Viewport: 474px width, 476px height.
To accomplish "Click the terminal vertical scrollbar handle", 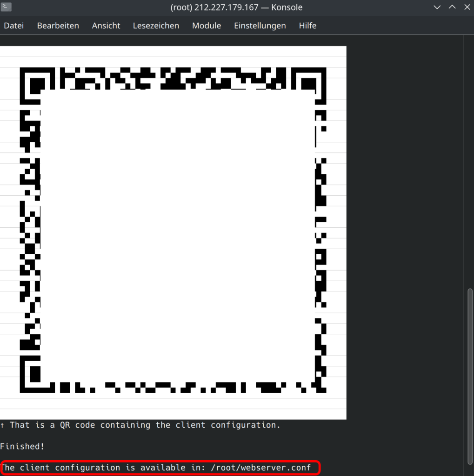I will tap(470, 376).
